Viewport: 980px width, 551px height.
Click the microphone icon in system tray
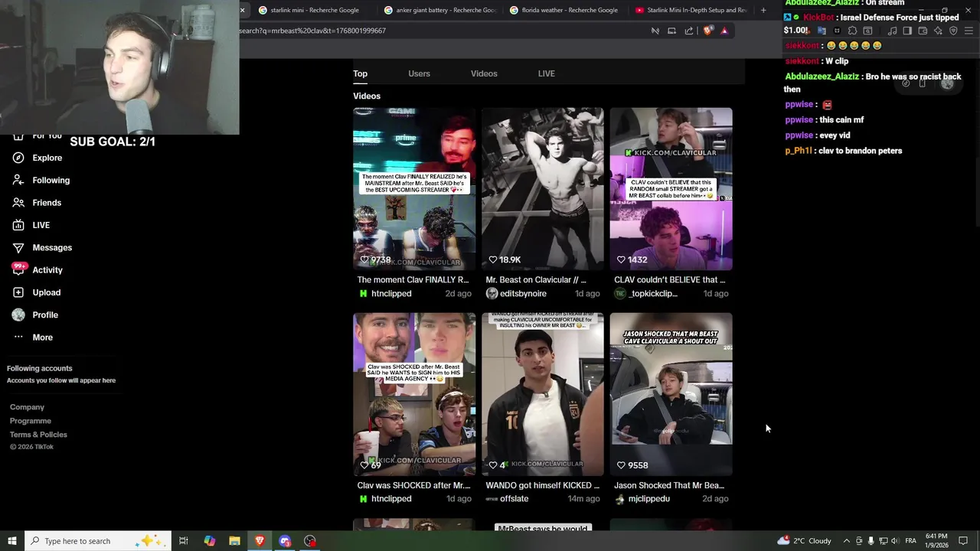(871, 541)
